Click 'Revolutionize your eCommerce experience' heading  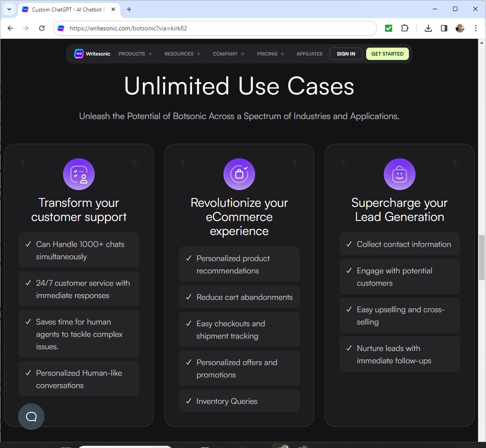tap(239, 217)
